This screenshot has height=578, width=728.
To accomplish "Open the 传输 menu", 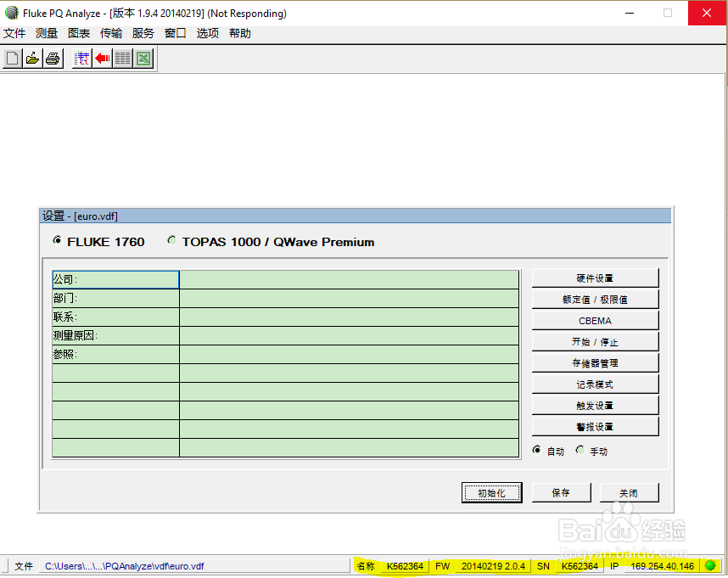I will [x=111, y=33].
